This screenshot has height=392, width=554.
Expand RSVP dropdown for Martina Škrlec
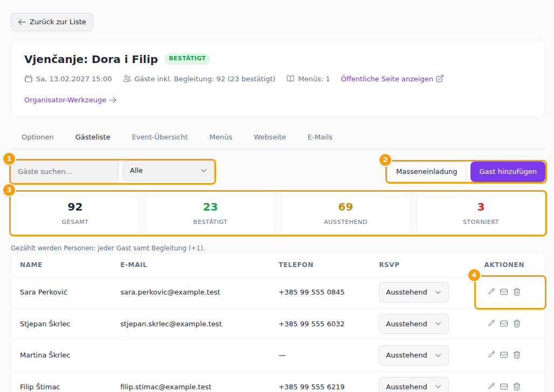[x=414, y=355]
